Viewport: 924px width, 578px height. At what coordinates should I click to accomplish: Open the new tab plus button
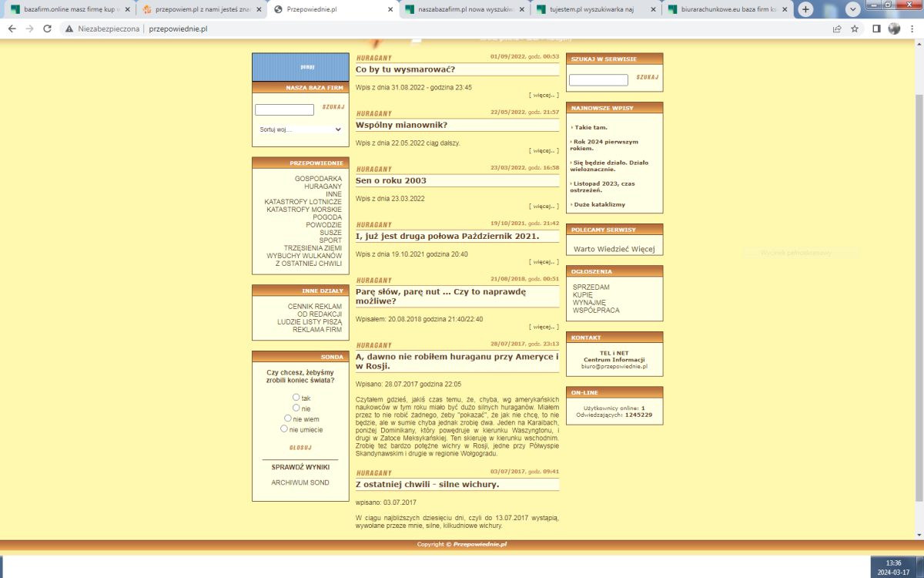tap(805, 9)
